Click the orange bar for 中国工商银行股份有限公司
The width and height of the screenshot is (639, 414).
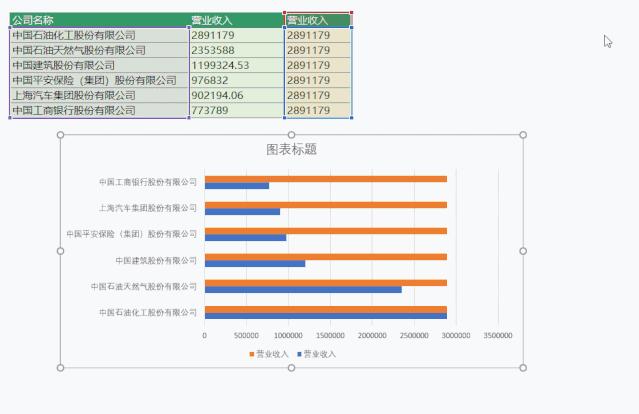click(x=326, y=179)
